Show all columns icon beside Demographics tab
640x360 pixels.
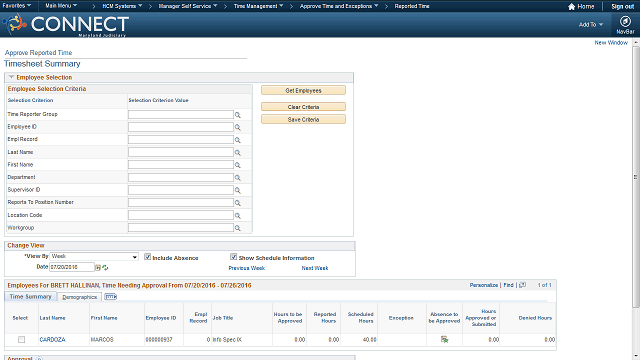click(111, 297)
